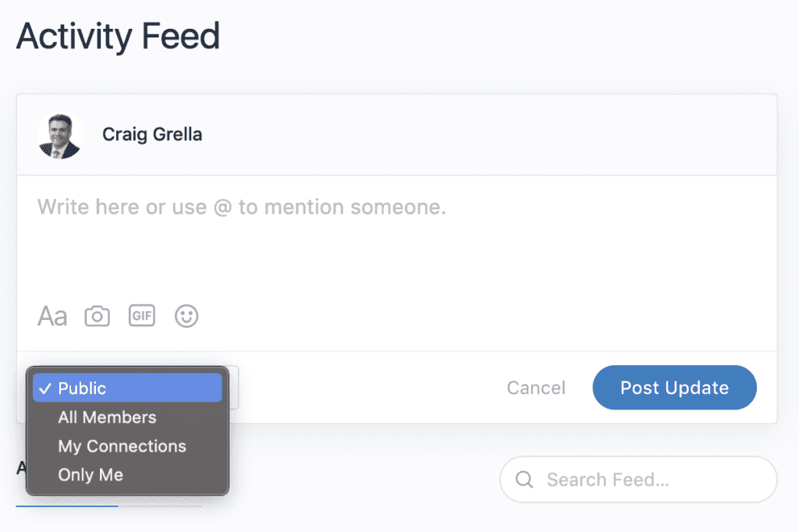Screen dimensions: 799x532
Task: Click the checkmark beside Public
Action: point(44,388)
